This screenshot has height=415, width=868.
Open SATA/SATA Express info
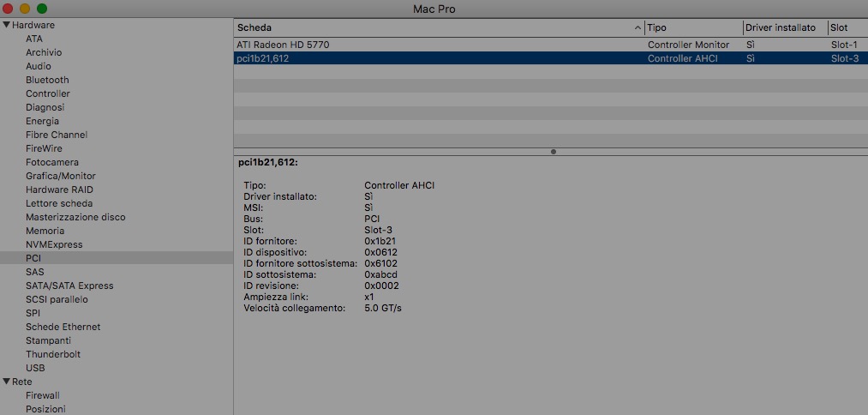point(69,286)
